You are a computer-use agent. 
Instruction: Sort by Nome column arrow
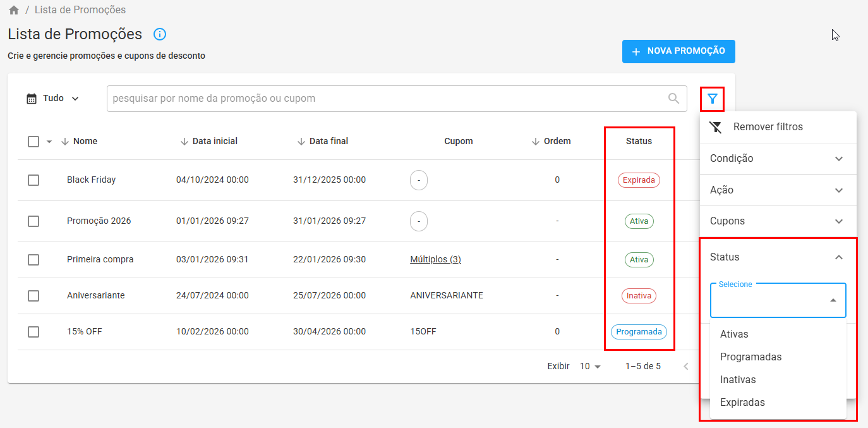[64, 142]
